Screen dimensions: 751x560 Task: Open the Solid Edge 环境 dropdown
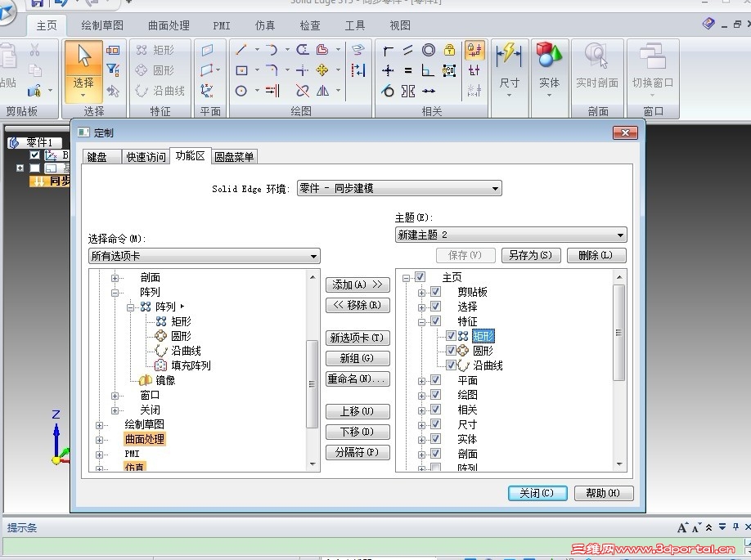[399, 188]
